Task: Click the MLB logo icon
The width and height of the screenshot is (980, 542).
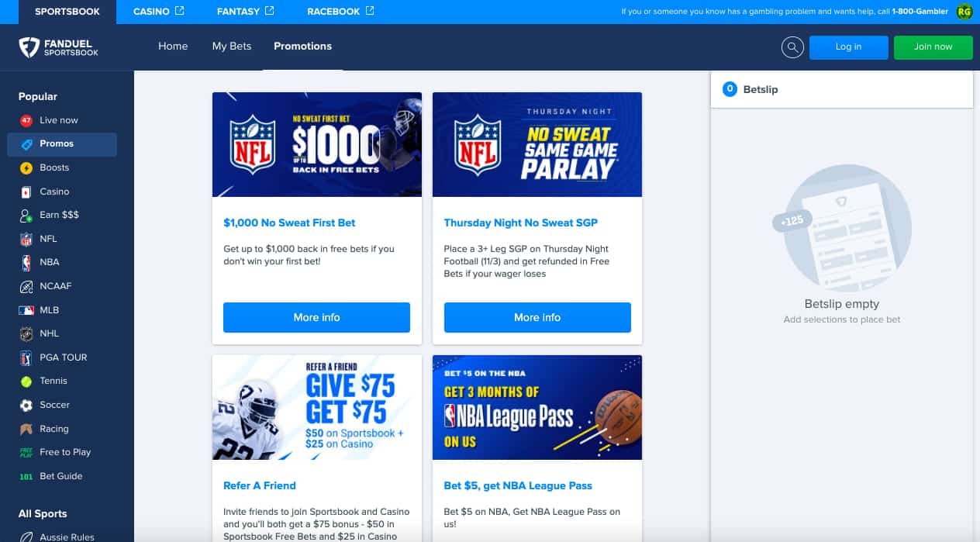Action: [x=26, y=310]
